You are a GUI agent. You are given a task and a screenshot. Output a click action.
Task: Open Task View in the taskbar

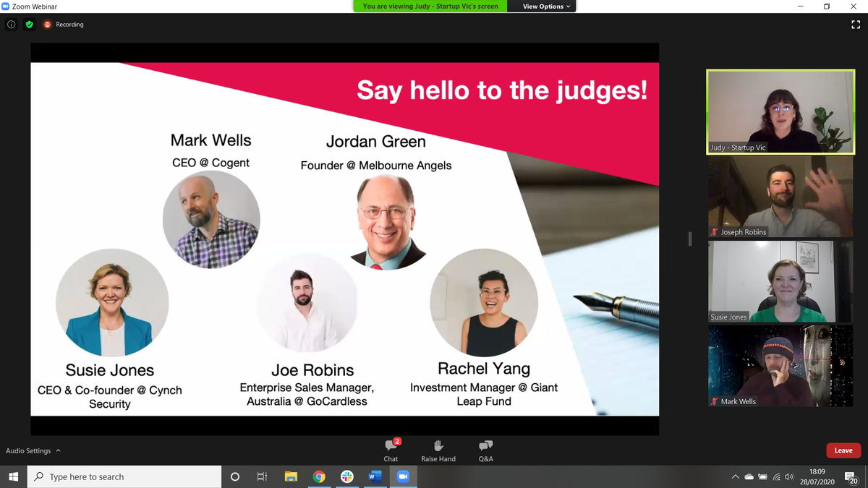[x=263, y=476]
